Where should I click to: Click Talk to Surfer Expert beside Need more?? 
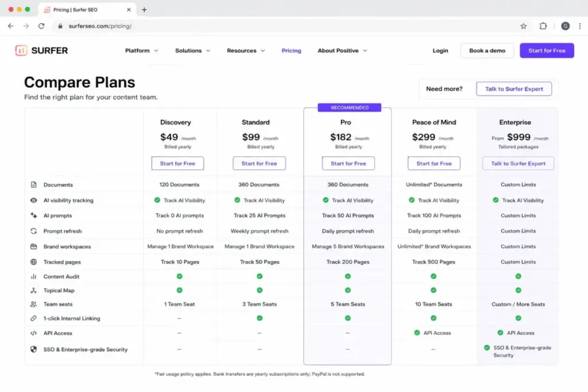coord(514,89)
